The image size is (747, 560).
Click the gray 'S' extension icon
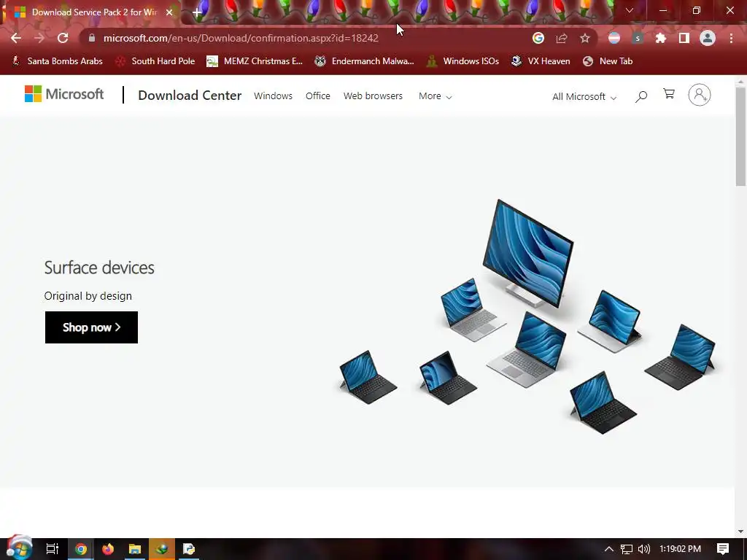tap(638, 38)
